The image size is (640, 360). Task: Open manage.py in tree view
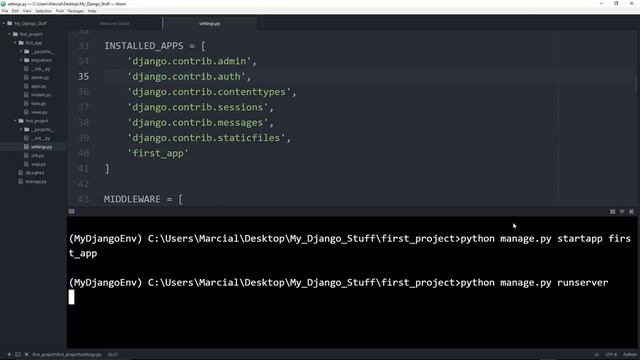point(33,182)
